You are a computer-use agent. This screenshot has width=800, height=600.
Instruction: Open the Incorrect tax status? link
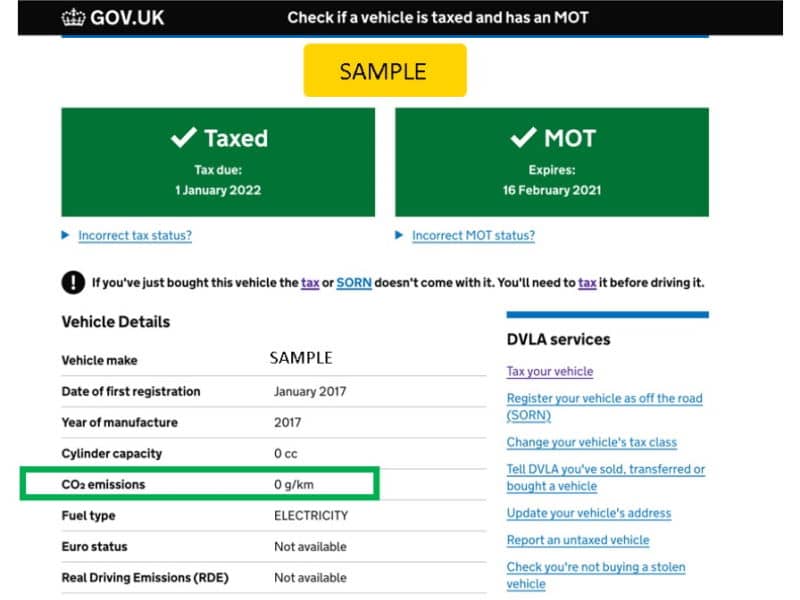(135, 235)
